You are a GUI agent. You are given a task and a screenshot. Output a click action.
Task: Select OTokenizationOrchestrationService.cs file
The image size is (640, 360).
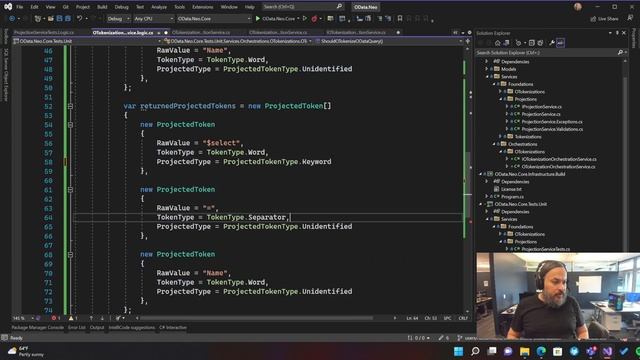click(x=558, y=167)
